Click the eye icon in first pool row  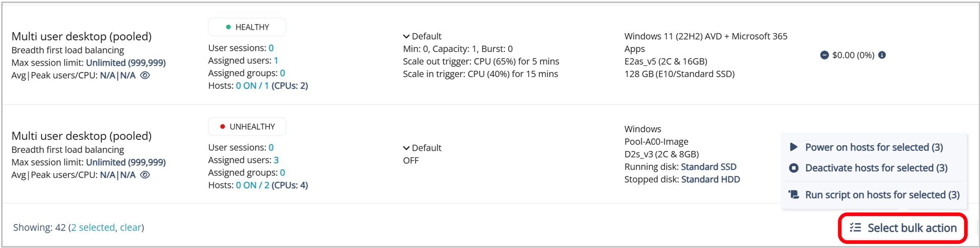145,75
